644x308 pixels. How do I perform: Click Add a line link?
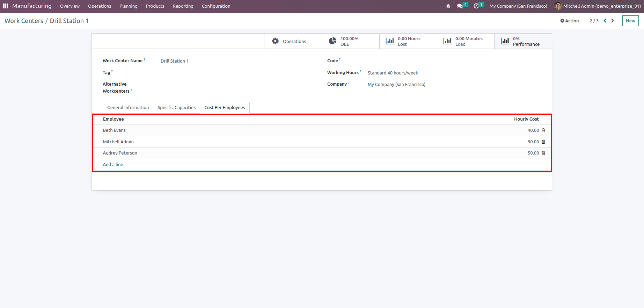[113, 164]
